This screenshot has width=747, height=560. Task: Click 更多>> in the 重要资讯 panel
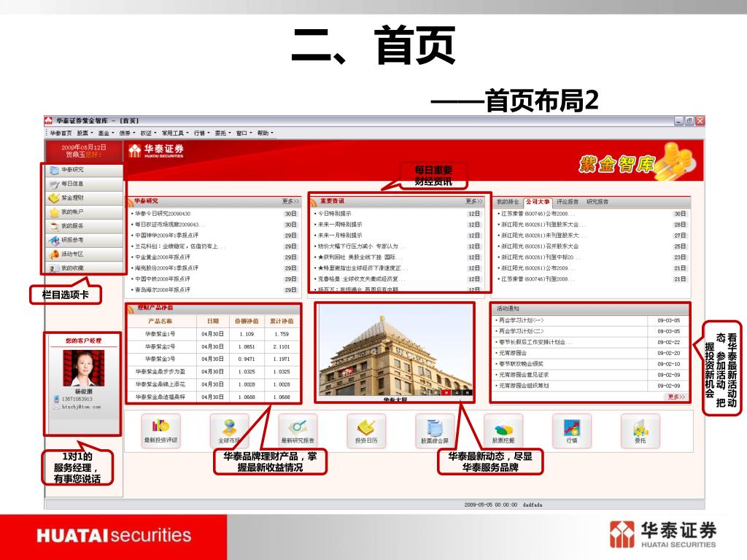tap(474, 201)
